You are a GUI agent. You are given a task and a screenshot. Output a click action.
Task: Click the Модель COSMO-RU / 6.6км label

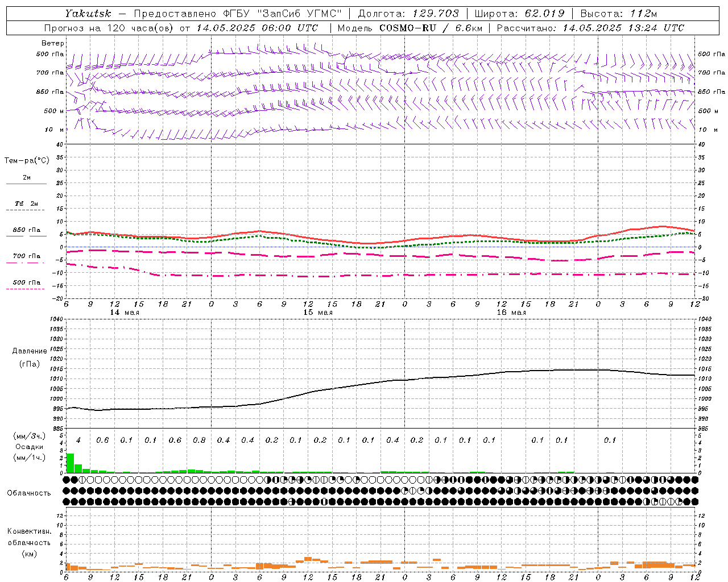pyautogui.click(x=409, y=28)
